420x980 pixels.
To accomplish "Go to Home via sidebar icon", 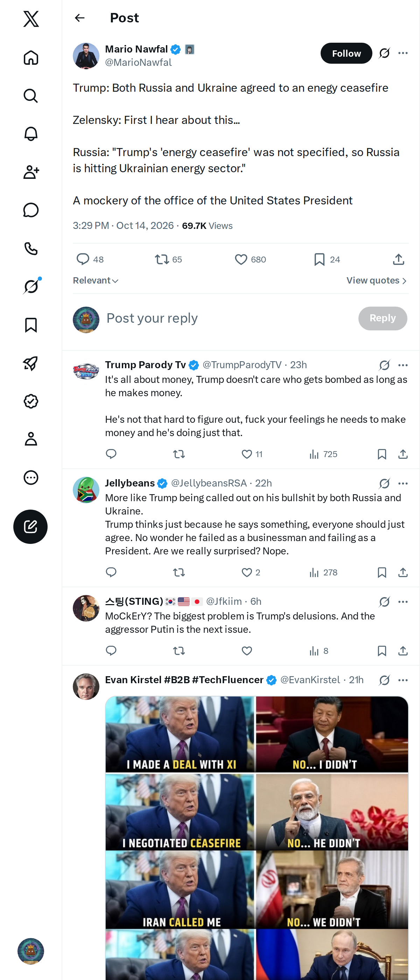I will pos(31,58).
